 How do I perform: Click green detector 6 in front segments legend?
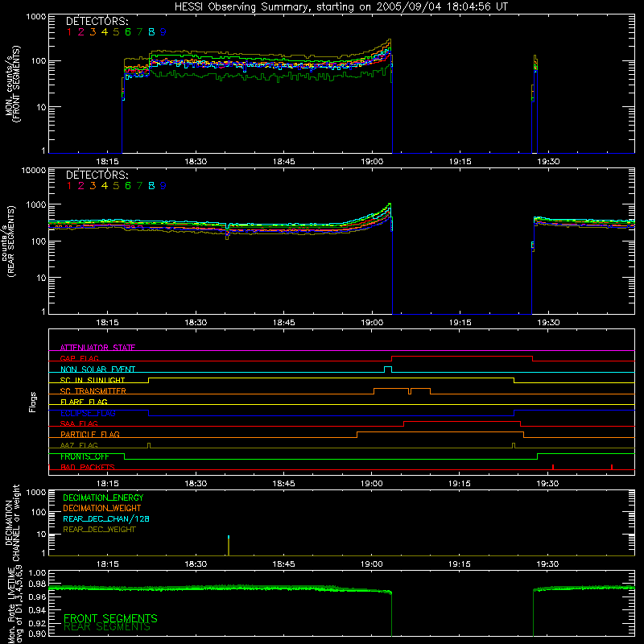128,32
